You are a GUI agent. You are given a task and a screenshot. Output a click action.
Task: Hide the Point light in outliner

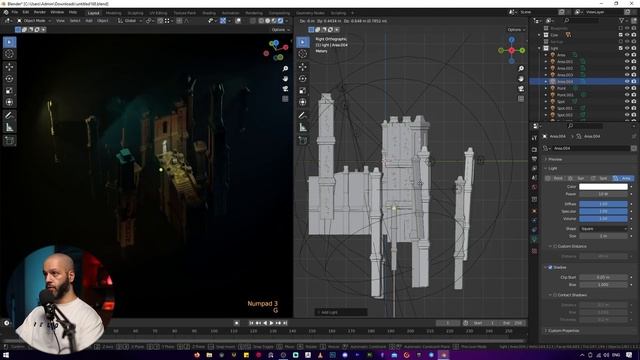point(627,88)
